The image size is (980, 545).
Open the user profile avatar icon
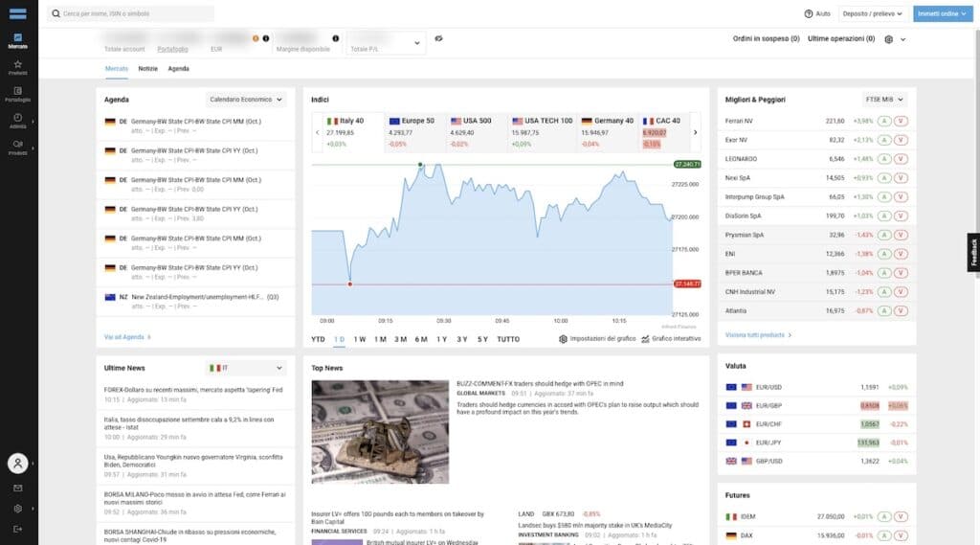point(18,464)
